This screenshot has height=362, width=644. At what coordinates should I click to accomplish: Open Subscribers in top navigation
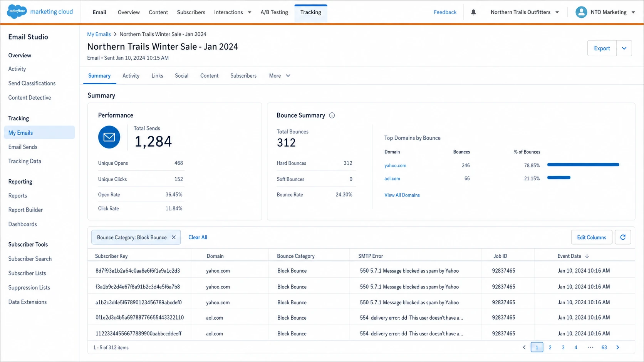[x=191, y=12]
